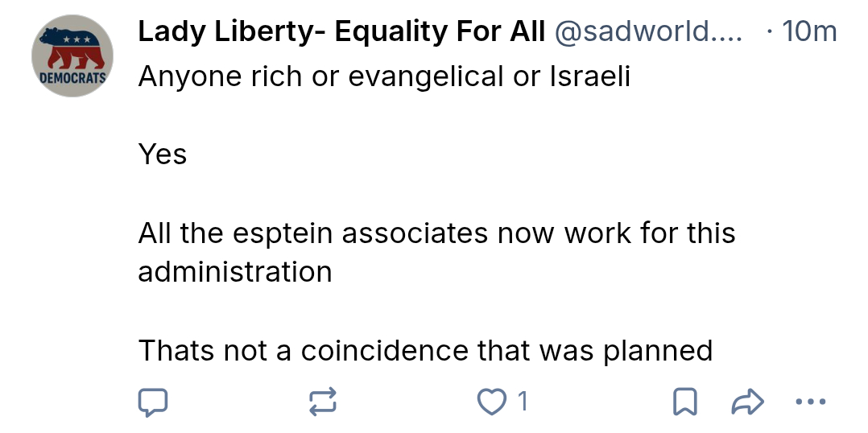Click the word 'administration' in the post

235,272
